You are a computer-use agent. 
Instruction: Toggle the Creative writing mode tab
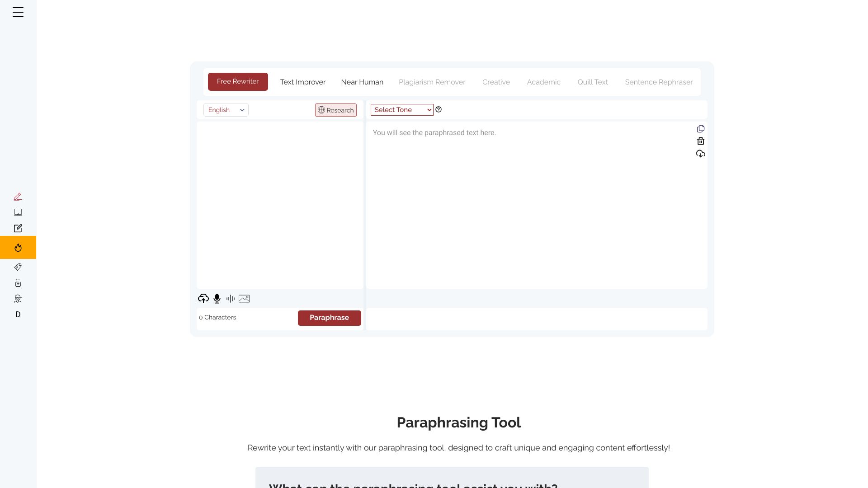pos(496,82)
